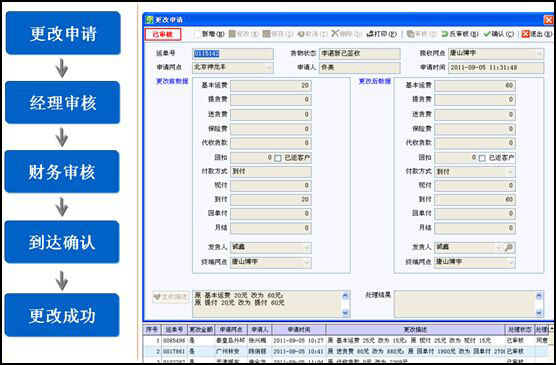Screen dimensions: 556x365
Task: Click 基本运费 field in 更改后数据
Action: click(x=475, y=85)
